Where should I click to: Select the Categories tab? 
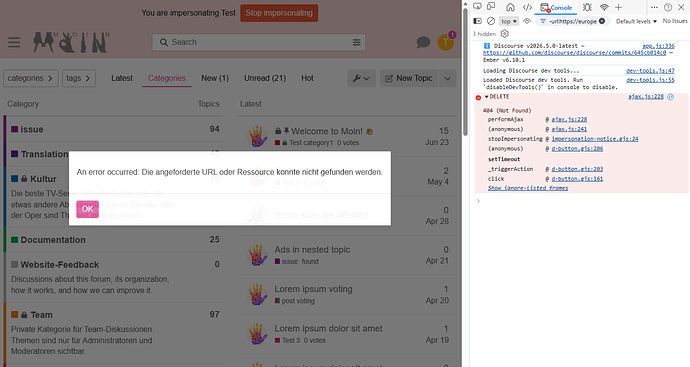(x=167, y=78)
